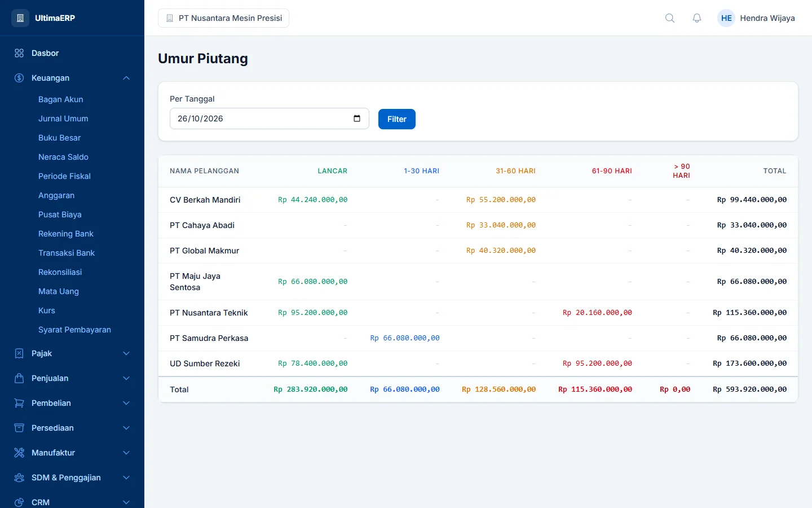Open the search icon in header
The height and width of the screenshot is (508, 812).
(670, 18)
